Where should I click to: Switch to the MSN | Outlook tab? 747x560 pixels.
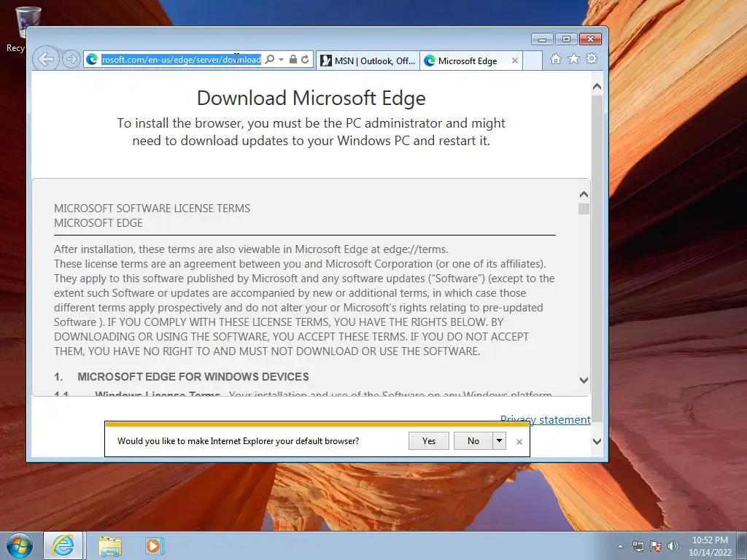tap(368, 61)
